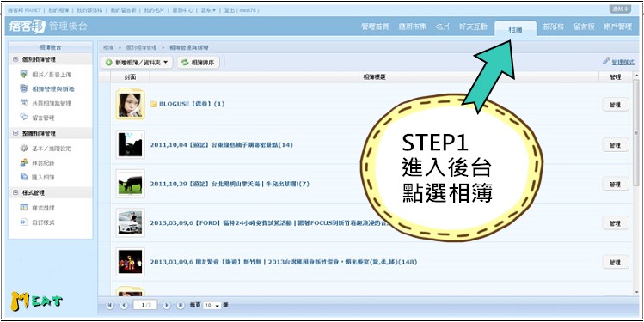644x322 pixels.
Task: Click the small folder icon before BLOGUSE
Action: 154,104
